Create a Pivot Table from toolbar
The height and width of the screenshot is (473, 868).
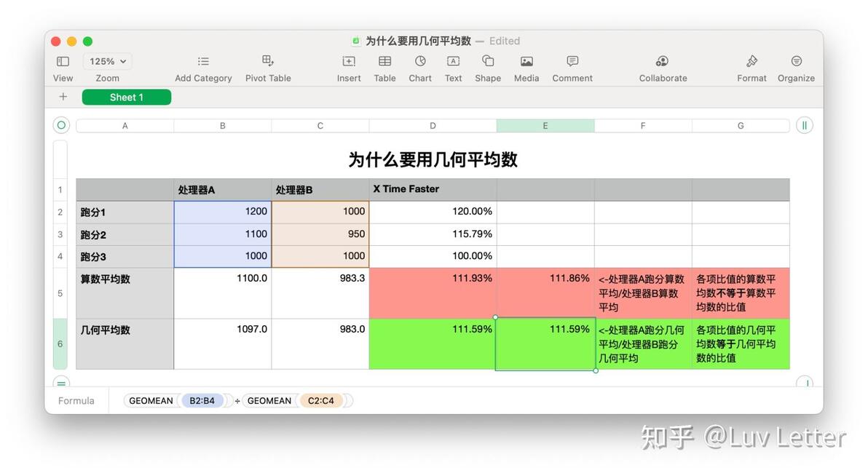(x=268, y=61)
